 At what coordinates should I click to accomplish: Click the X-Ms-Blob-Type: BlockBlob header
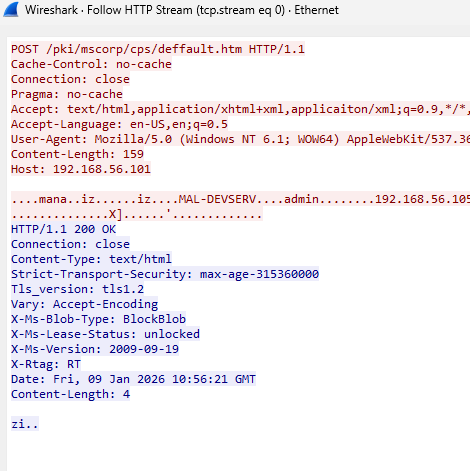98,319
